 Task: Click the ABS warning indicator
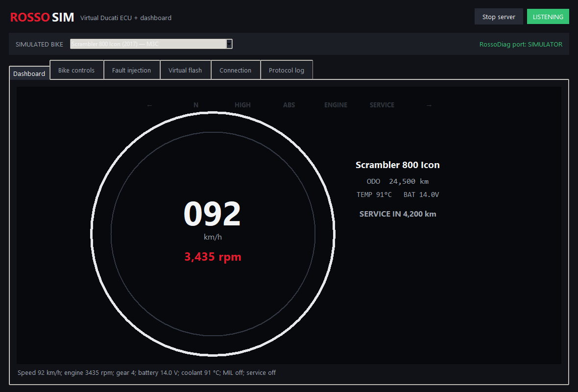click(289, 105)
